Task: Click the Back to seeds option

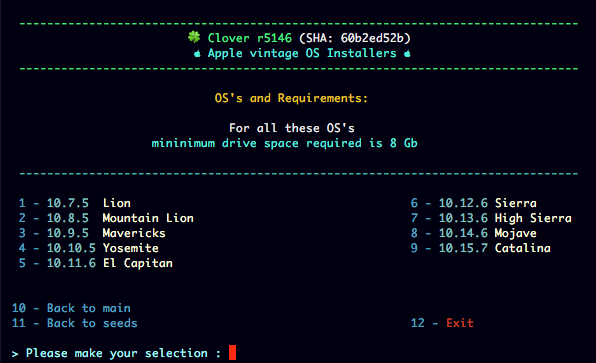Action: tap(75, 323)
